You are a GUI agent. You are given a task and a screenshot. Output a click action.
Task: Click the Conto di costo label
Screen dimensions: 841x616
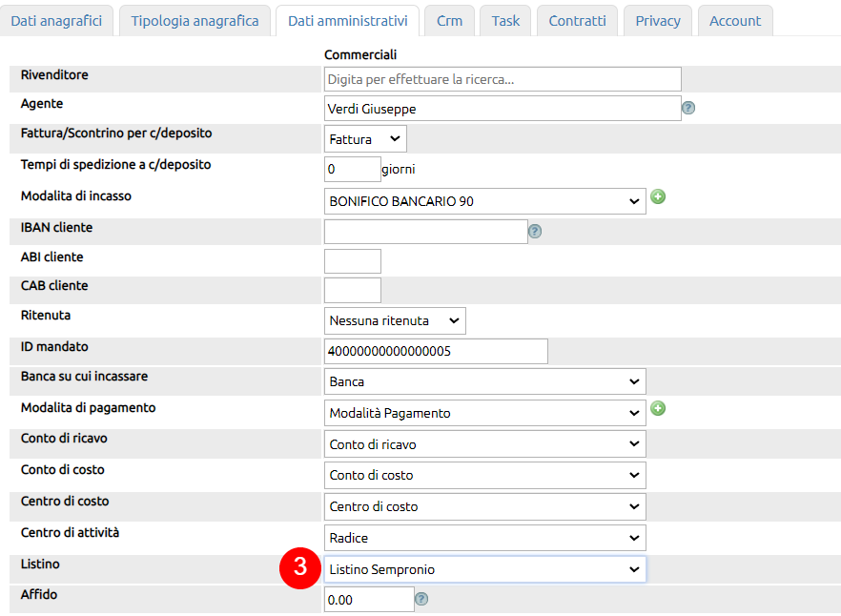63,469
